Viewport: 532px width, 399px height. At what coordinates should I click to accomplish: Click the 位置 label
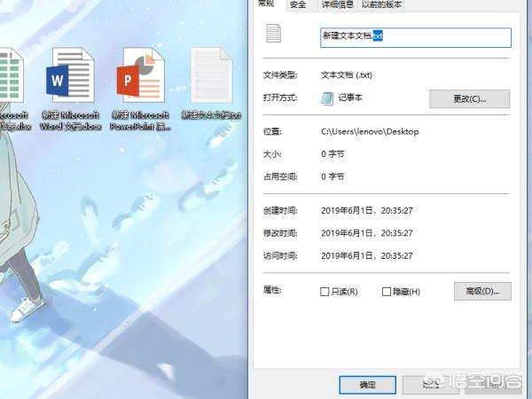pos(272,131)
